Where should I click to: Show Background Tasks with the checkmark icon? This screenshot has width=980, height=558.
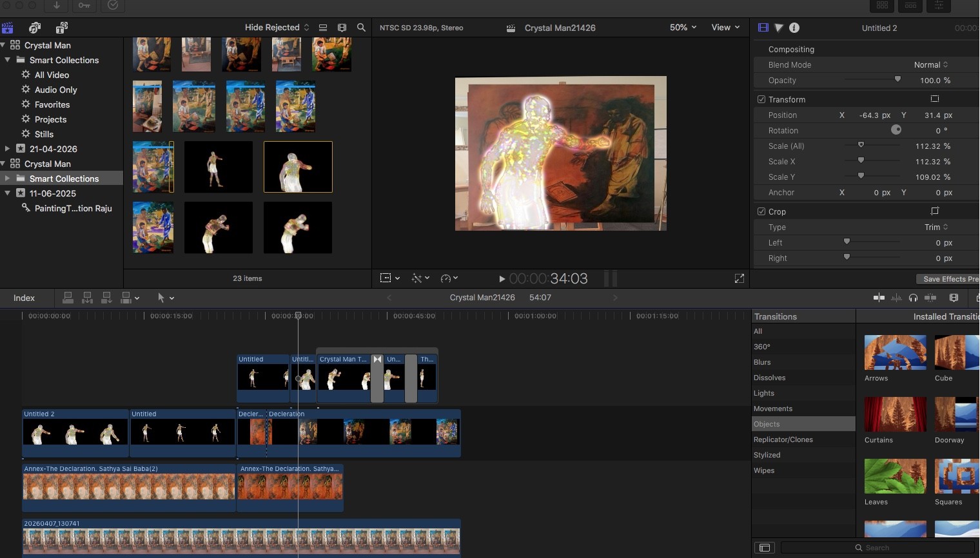[x=113, y=5]
